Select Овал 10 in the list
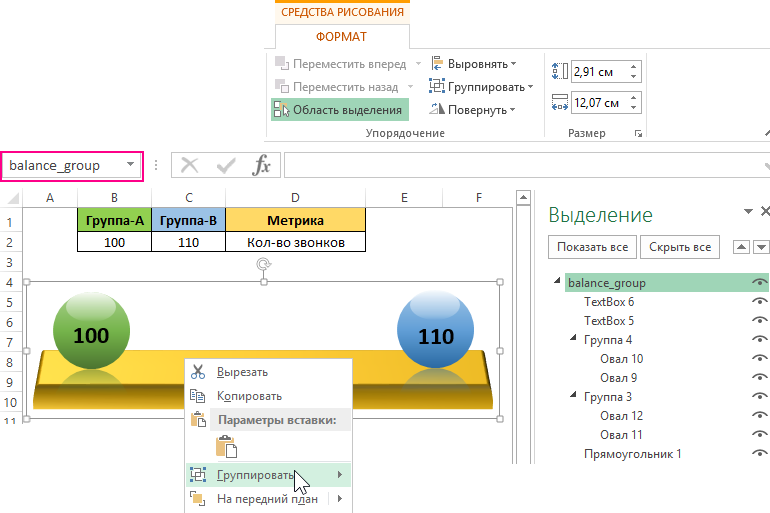 point(621,359)
